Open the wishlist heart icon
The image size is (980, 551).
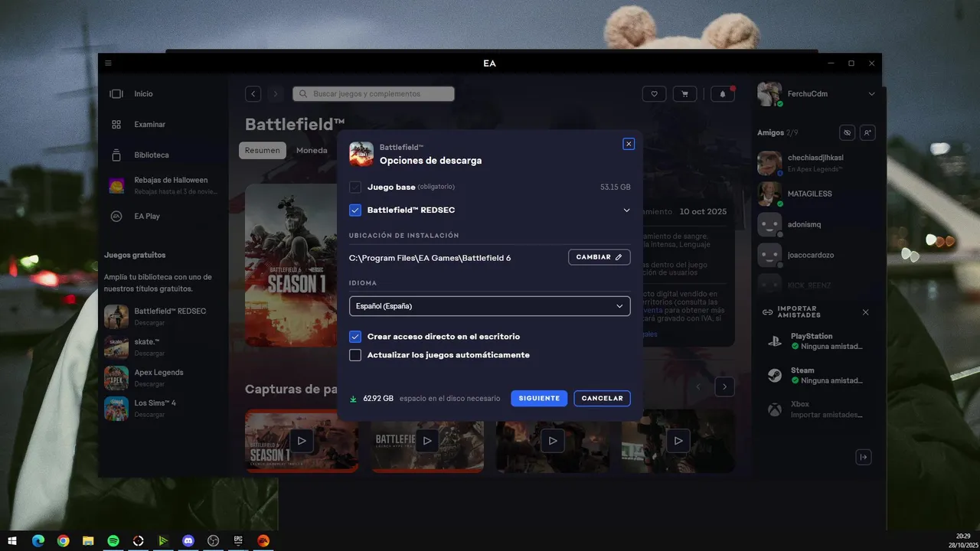pos(654,94)
